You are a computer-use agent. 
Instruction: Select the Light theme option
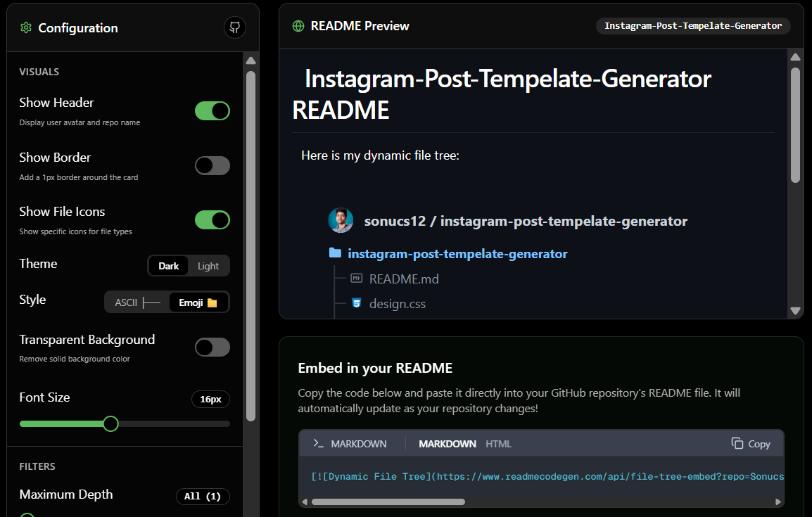208,266
